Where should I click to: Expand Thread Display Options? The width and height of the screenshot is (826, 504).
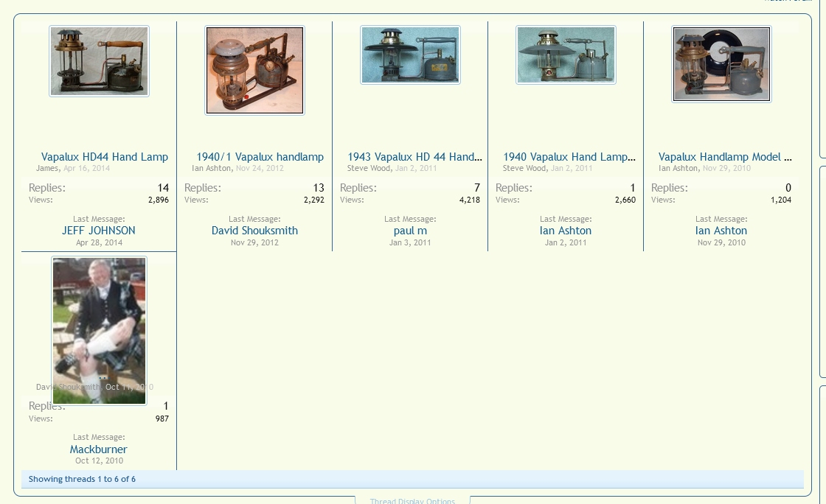click(x=412, y=500)
